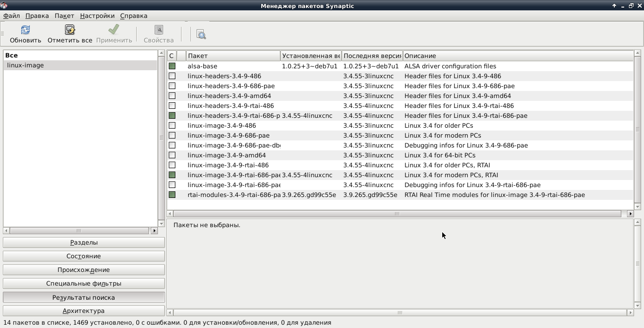
Task: Click description 'Debugging infos for Linux 3.4-9-rtai-686-pae'
Action: click(472, 185)
